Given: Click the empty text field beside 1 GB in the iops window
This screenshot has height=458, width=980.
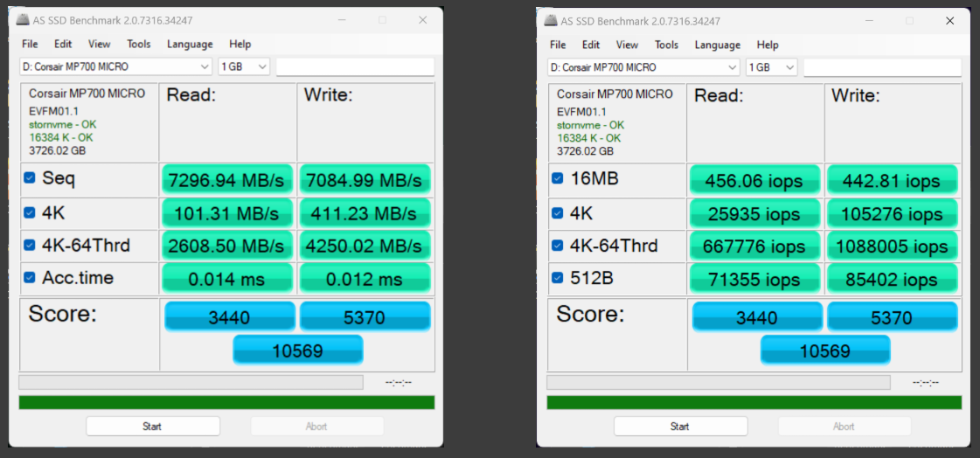Looking at the screenshot, I should [x=881, y=67].
